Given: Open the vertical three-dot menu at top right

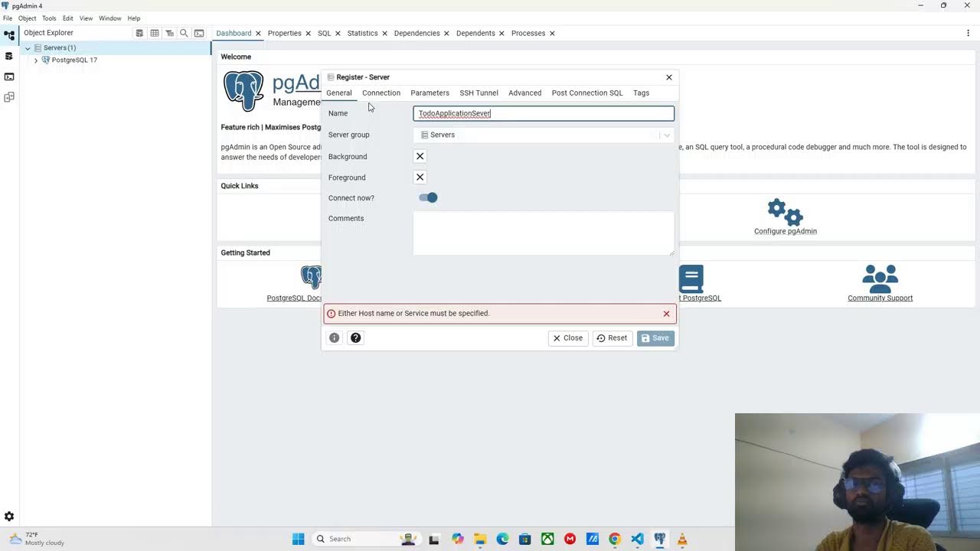Looking at the screenshot, I should 968,33.
